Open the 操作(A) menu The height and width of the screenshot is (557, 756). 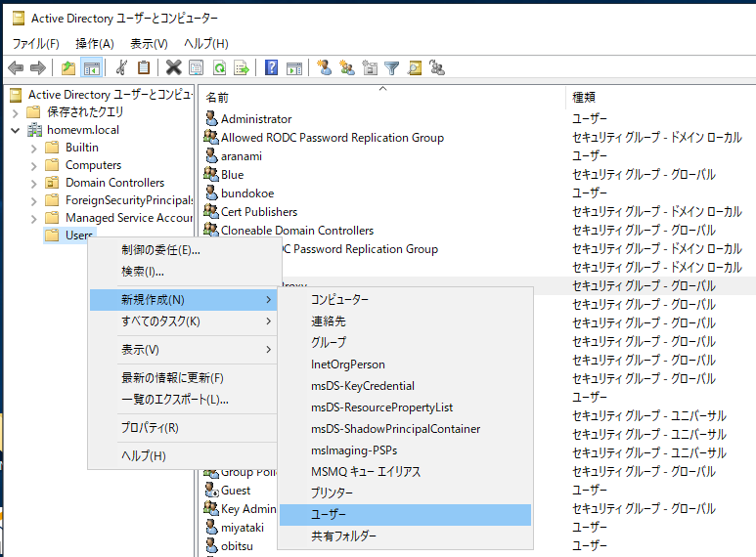tap(95, 44)
